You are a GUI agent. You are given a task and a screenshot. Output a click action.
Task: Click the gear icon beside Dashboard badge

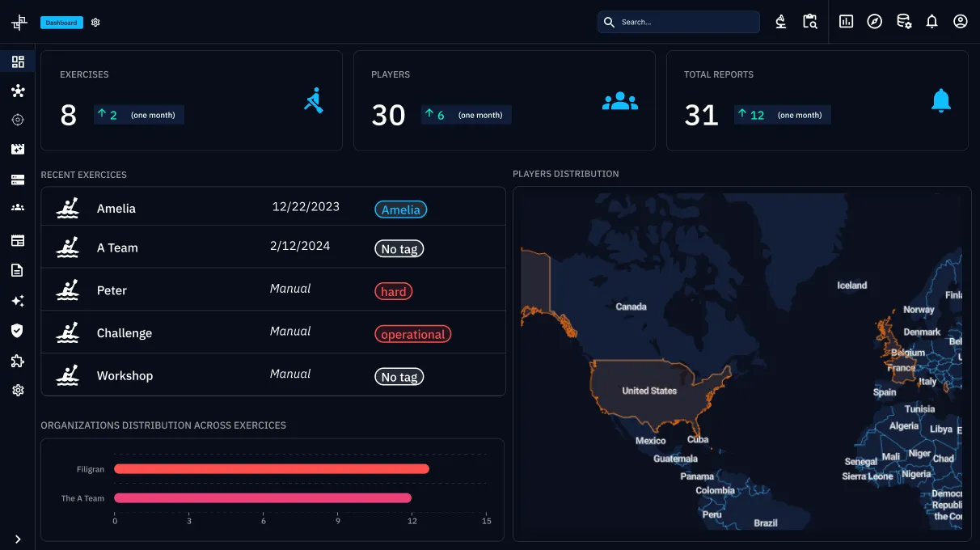pyautogui.click(x=95, y=23)
